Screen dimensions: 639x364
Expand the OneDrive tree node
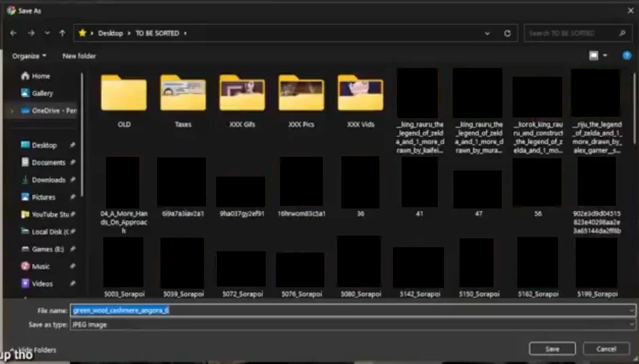pyautogui.click(x=12, y=111)
